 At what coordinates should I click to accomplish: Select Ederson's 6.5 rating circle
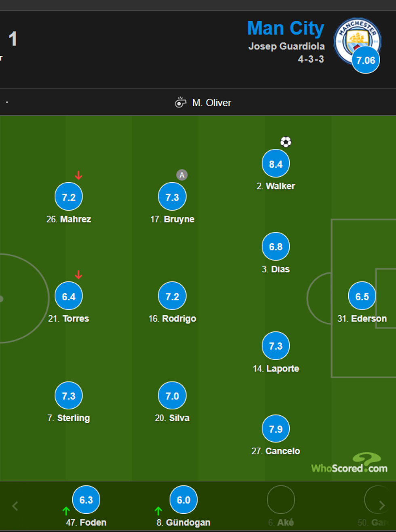362,296
